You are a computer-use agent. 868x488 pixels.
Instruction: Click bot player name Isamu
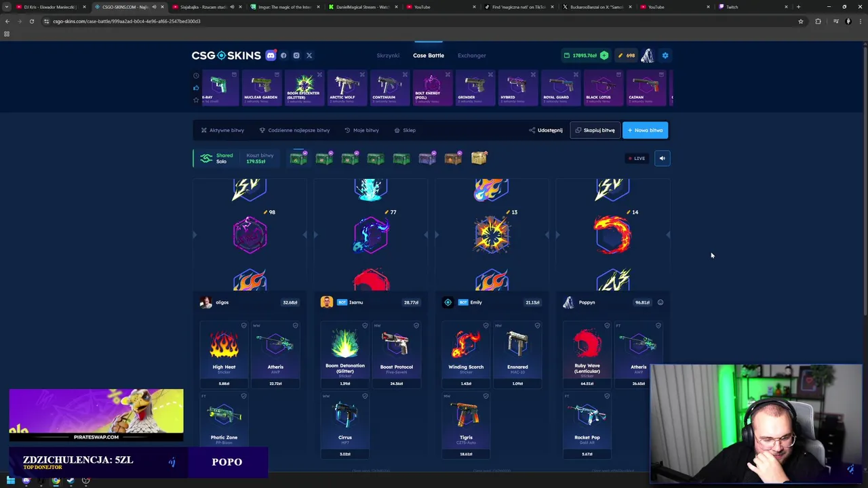356,302
